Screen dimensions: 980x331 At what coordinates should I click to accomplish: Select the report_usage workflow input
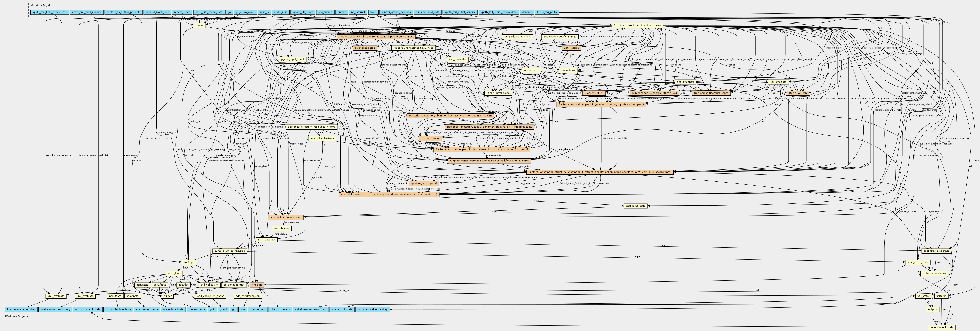click(x=182, y=12)
